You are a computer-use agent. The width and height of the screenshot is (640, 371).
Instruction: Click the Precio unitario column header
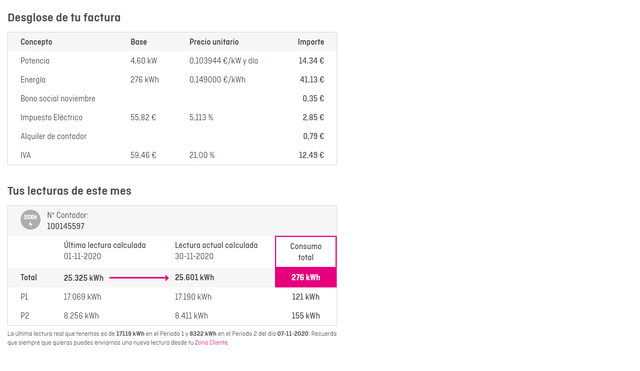coord(214,42)
